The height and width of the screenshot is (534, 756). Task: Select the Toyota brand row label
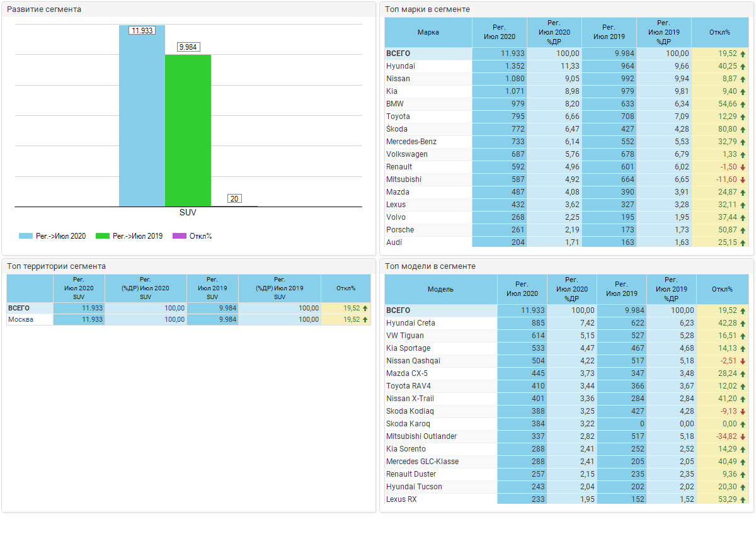point(398,116)
